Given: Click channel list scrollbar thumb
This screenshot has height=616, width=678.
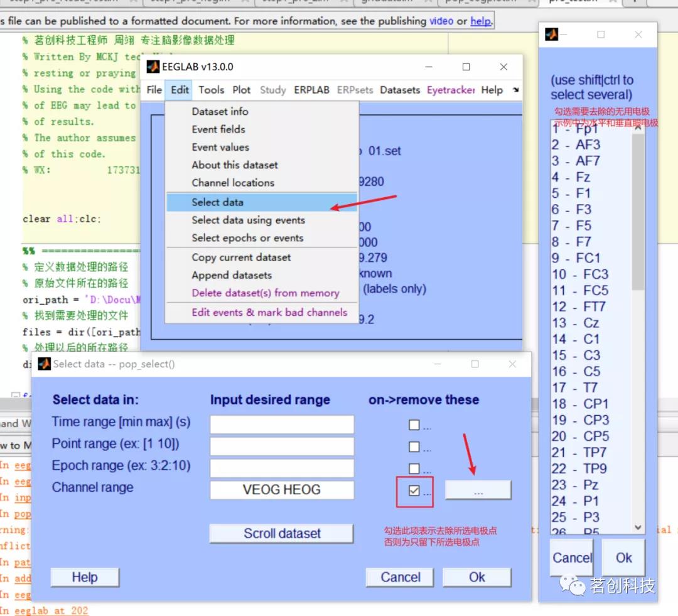Looking at the screenshot, I should point(637,212).
